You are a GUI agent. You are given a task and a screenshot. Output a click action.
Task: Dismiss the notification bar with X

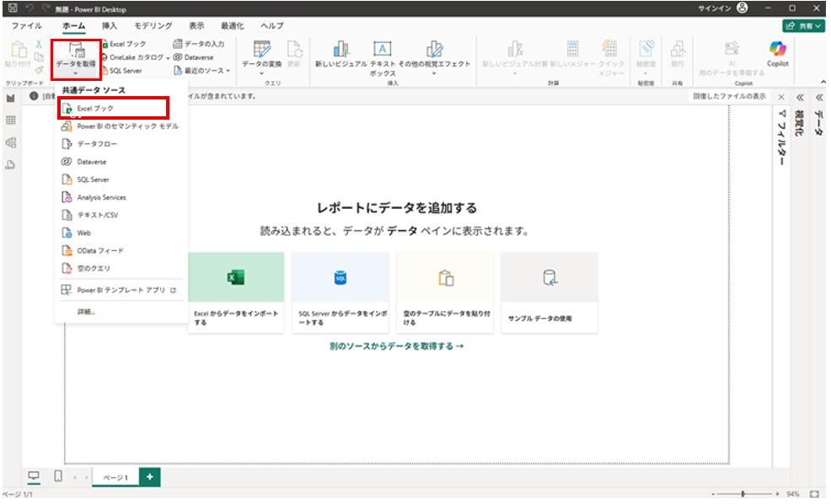[781, 97]
